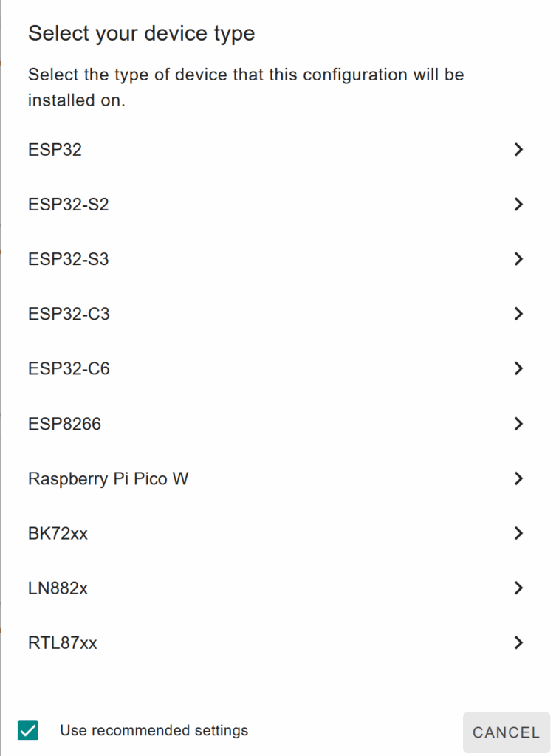559x756 pixels.
Task: Click the arrow next to BK72xx
Action: [518, 533]
